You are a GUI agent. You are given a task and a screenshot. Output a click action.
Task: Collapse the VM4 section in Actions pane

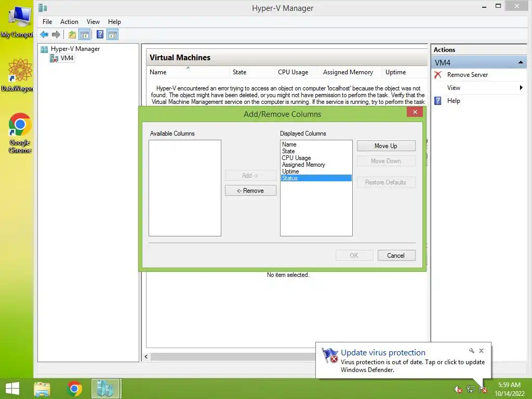point(521,62)
